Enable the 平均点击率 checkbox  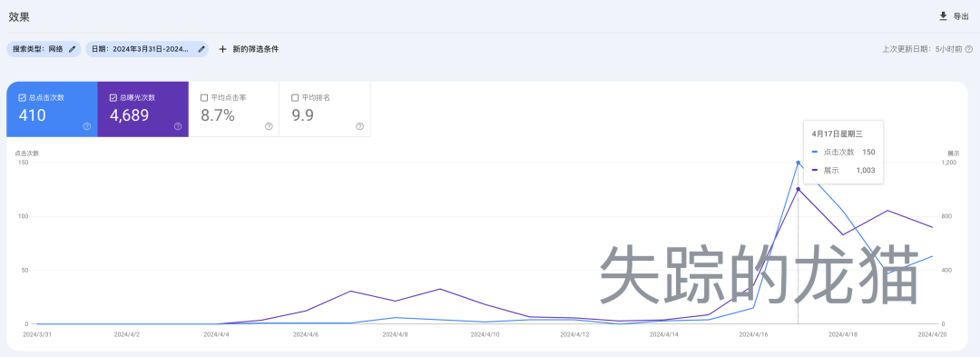[x=204, y=97]
